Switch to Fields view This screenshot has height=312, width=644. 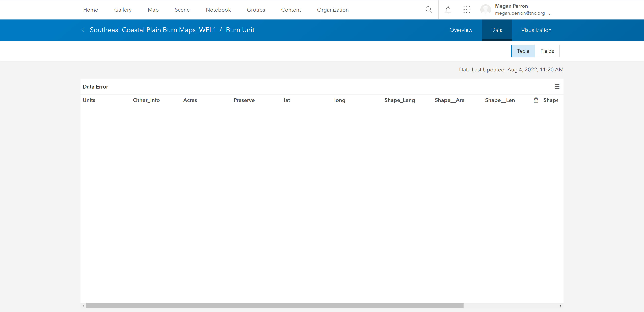pyautogui.click(x=547, y=51)
